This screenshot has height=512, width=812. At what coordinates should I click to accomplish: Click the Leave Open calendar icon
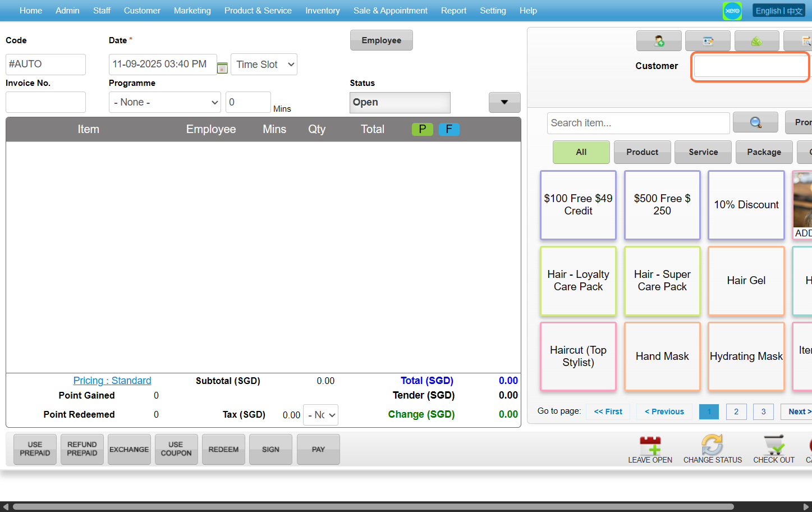pos(650,445)
